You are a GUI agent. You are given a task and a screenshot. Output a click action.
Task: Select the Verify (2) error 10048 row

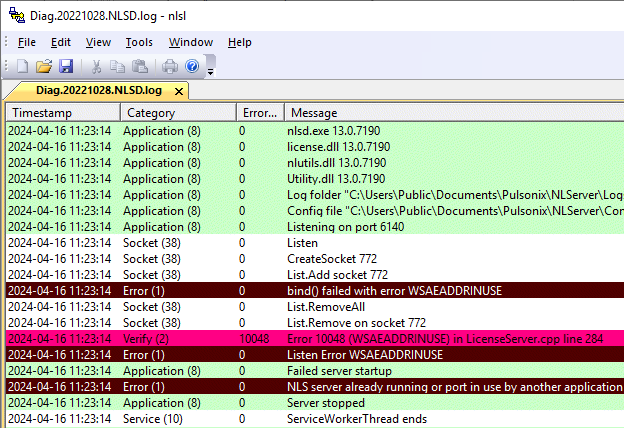point(300,339)
